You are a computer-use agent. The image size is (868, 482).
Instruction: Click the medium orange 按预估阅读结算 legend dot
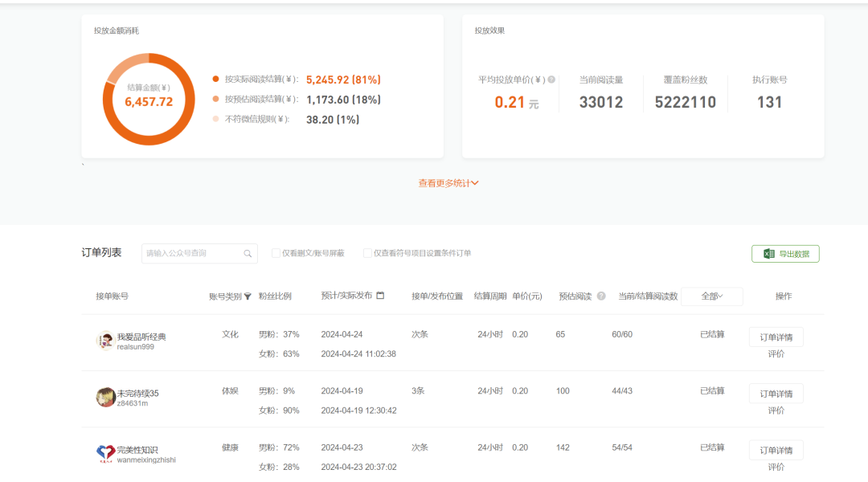coord(215,99)
